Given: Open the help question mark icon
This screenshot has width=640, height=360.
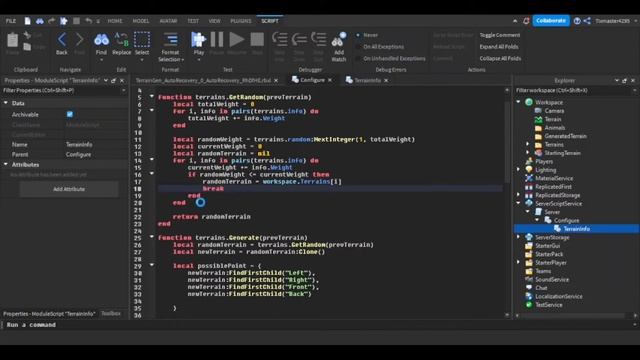Looking at the screenshot, I should [x=577, y=21].
